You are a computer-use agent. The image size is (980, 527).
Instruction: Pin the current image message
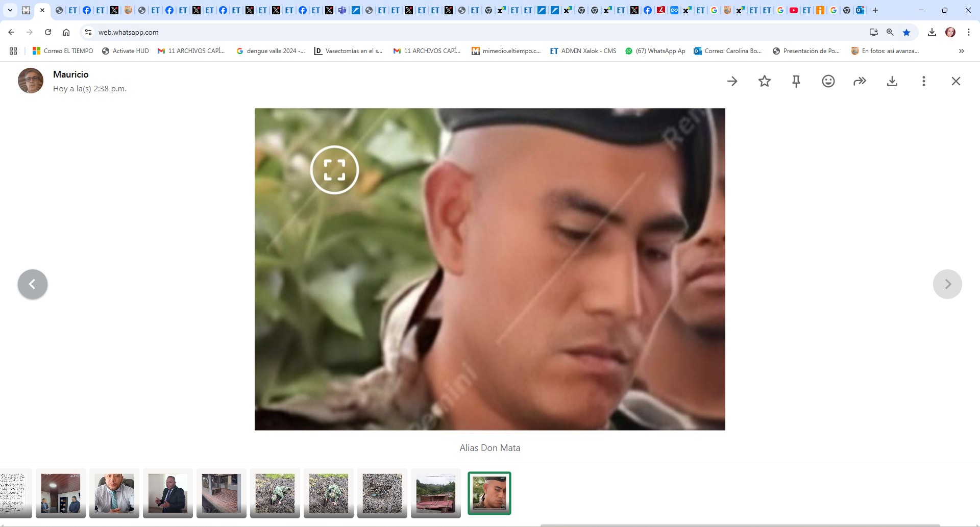coord(796,81)
